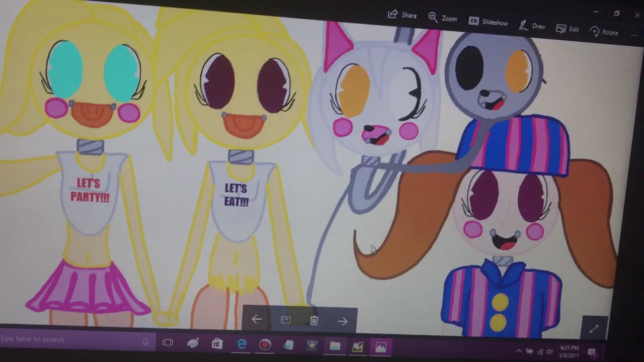Go to next photo with right arrow
The image size is (644, 362).
pos(343,321)
